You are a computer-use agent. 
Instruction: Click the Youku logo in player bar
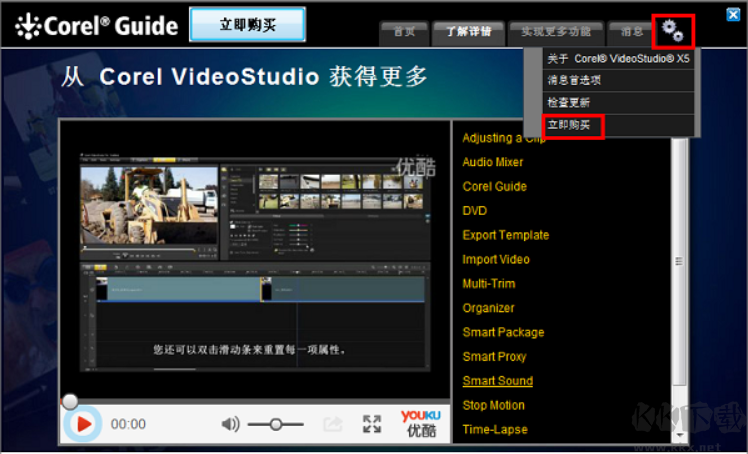[420, 423]
